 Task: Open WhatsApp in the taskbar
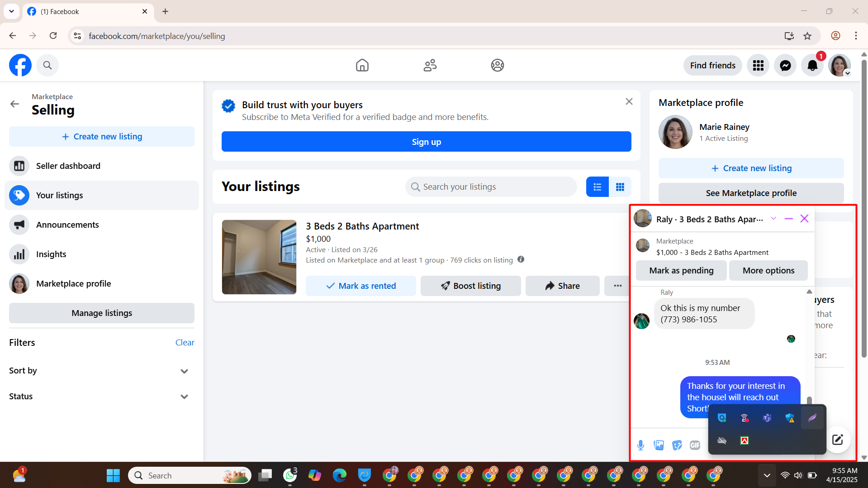[290, 475]
